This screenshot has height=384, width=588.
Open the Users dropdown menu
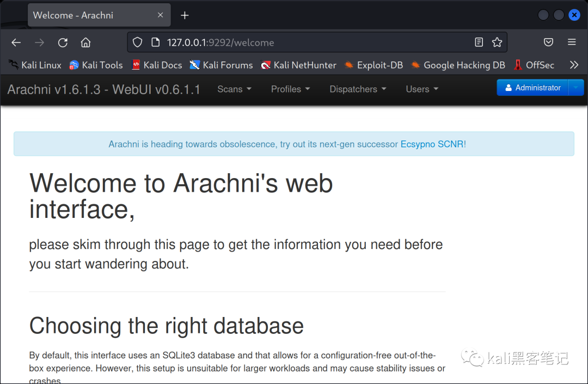tap(422, 89)
